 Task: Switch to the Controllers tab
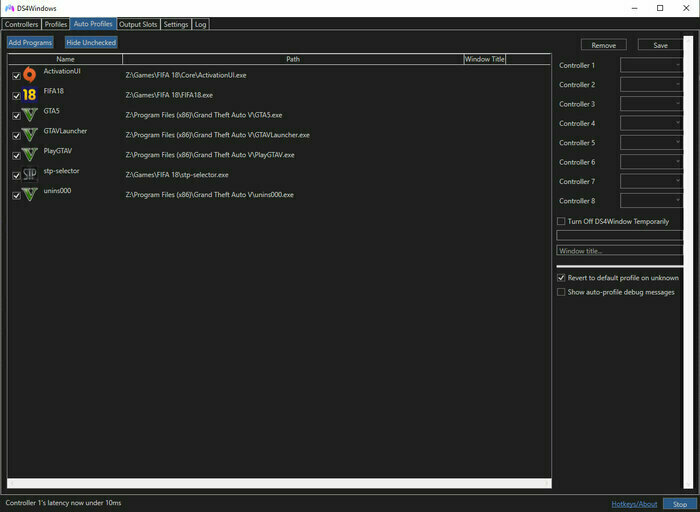click(21, 24)
